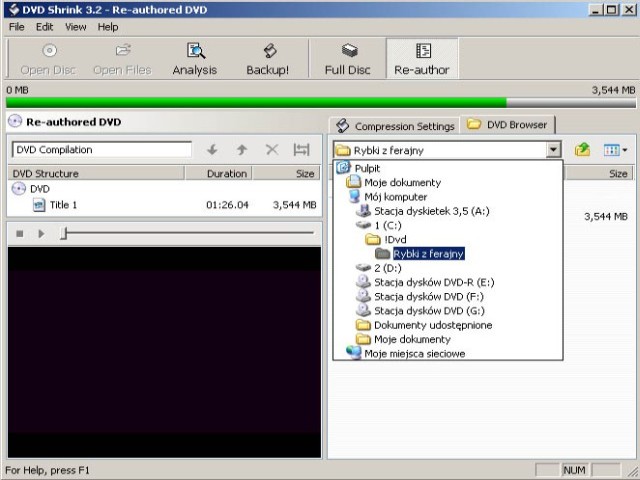Click the Open Files toolbar button
Screen dimensions: 640x480
[122, 59]
